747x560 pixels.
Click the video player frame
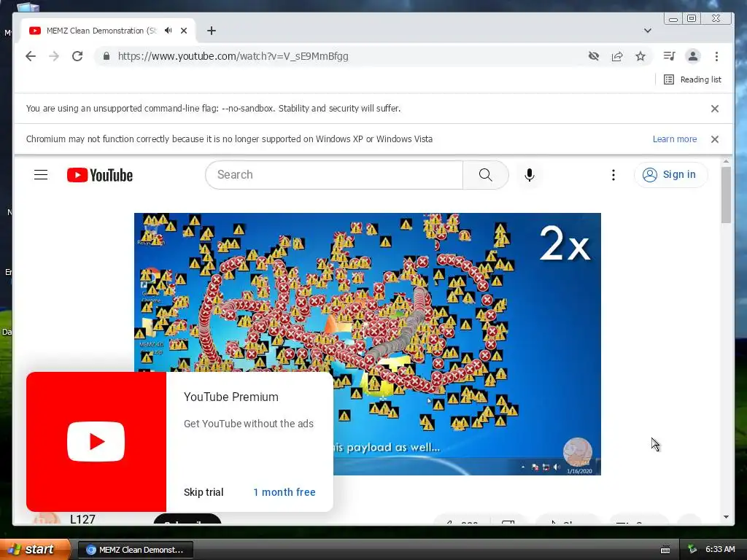point(368,344)
